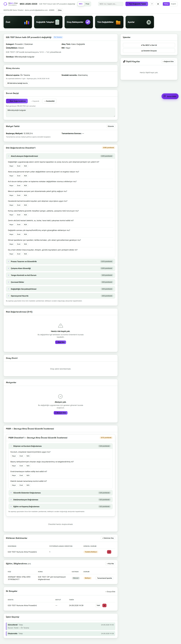Open the Ayarlar gear tile
181x644 pixels.
140,22
